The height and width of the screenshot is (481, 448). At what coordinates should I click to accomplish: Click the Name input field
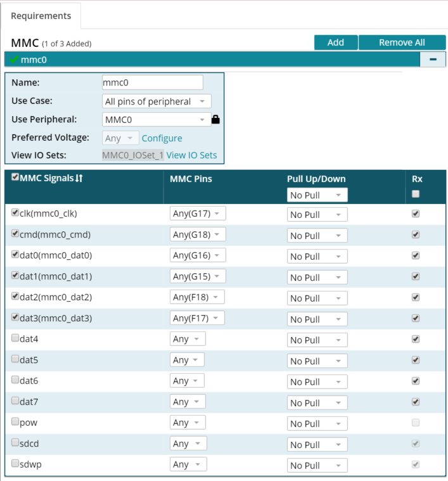click(153, 82)
